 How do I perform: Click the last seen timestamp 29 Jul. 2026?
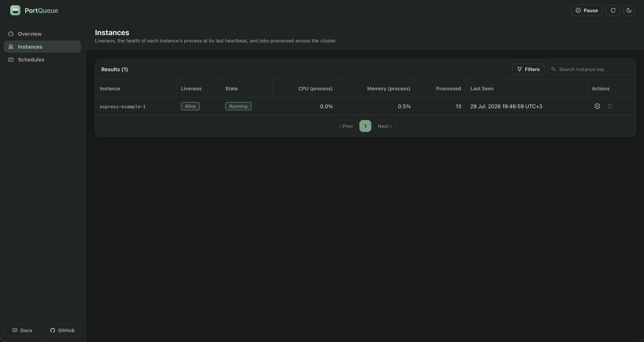click(x=506, y=107)
